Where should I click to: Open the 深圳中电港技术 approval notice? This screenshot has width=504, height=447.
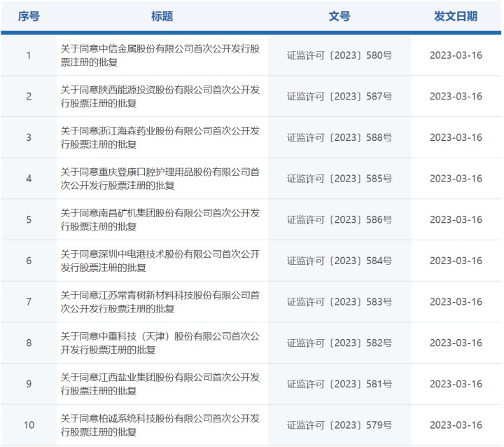pos(160,261)
